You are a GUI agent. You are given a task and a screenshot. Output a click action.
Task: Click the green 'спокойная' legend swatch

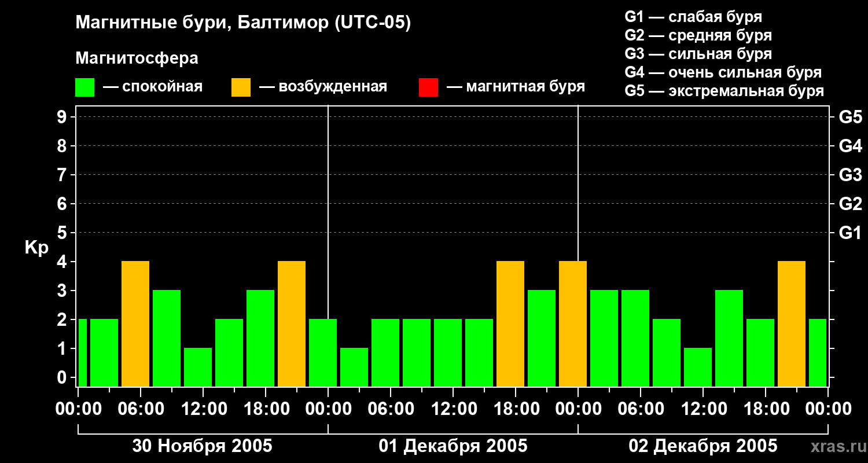(x=84, y=87)
